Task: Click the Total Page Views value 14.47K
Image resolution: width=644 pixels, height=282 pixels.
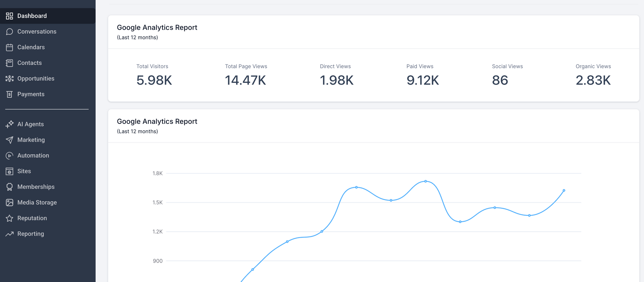Action: click(x=246, y=80)
